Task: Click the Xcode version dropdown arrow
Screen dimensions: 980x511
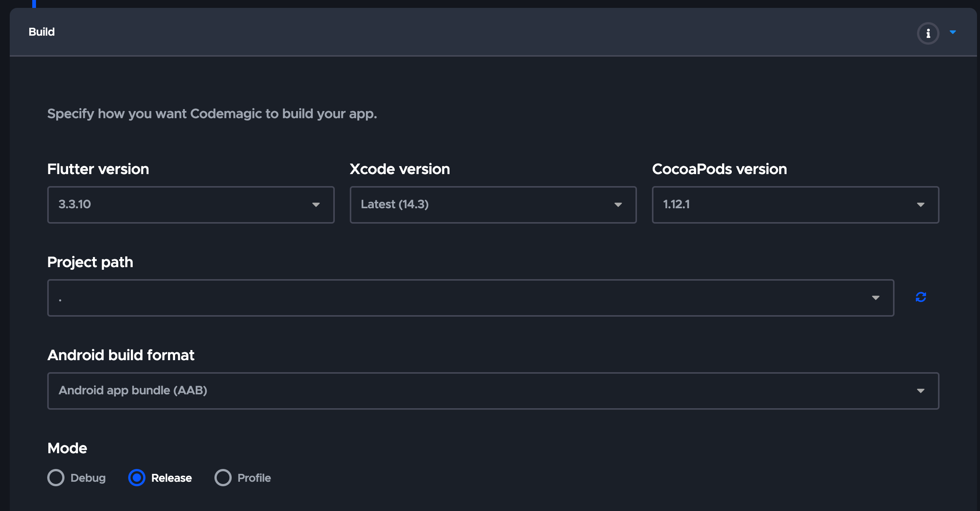Action: [618, 205]
